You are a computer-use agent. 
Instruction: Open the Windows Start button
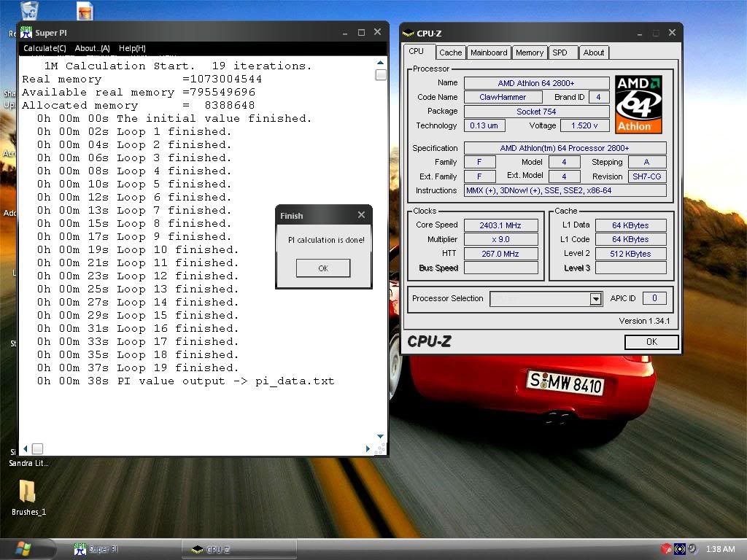(x=23, y=549)
